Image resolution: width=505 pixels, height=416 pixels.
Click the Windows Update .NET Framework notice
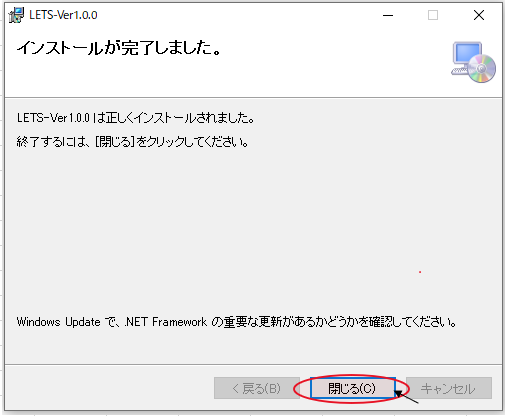[x=237, y=322]
